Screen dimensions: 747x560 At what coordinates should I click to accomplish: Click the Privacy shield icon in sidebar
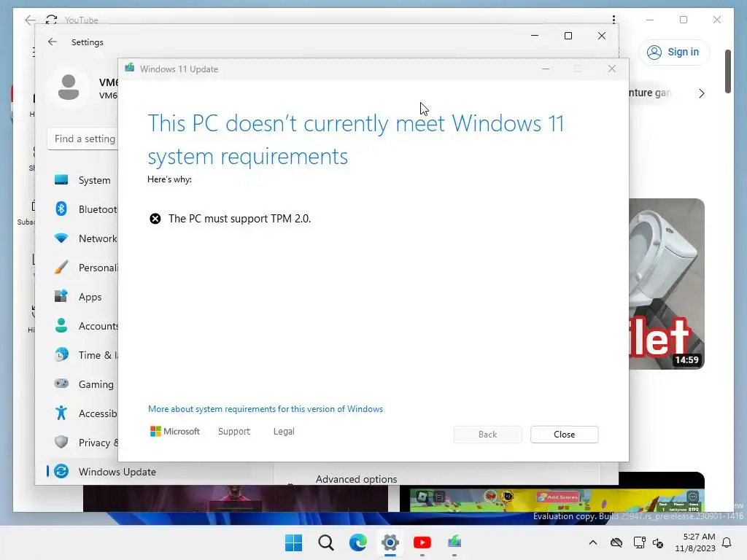[61, 442]
